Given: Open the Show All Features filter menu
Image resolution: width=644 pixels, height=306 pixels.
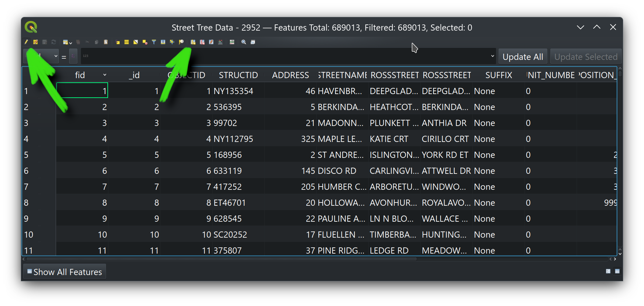Looking at the screenshot, I should click(64, 271).
